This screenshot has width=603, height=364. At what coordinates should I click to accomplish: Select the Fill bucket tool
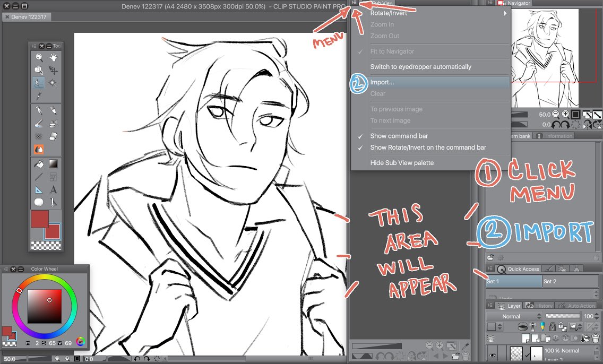(x=39, y=164)
